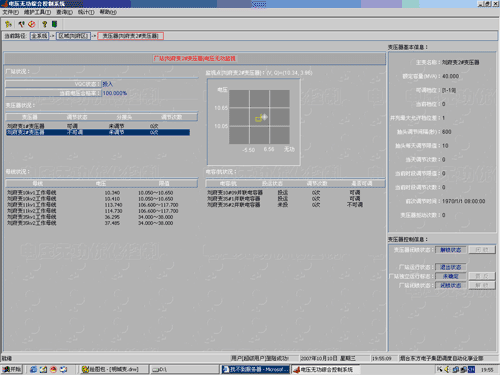Open Internet Explorer from quick launch bar
The image size is (500, 375).
[33, 369]
